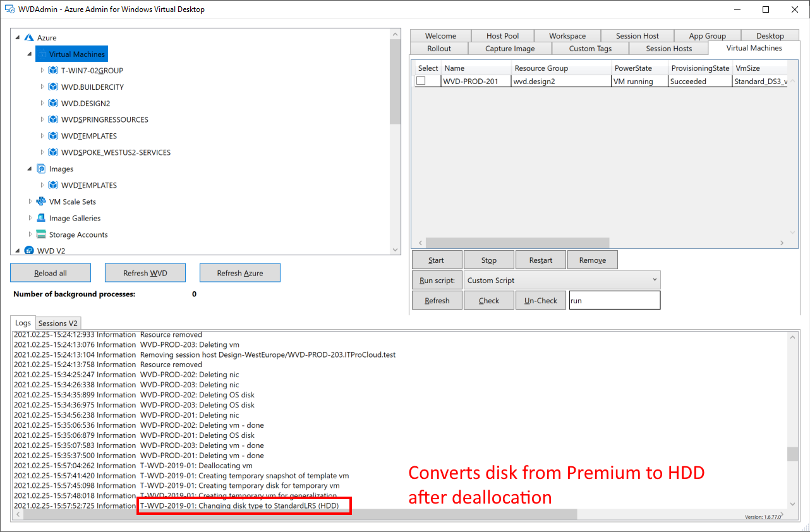The height and width of the screenshot is (532, 810).
Task: Click the WVDTEMPLATES icon under Virtual Machines
Action: pyautogui.click(x=53, y=136)
